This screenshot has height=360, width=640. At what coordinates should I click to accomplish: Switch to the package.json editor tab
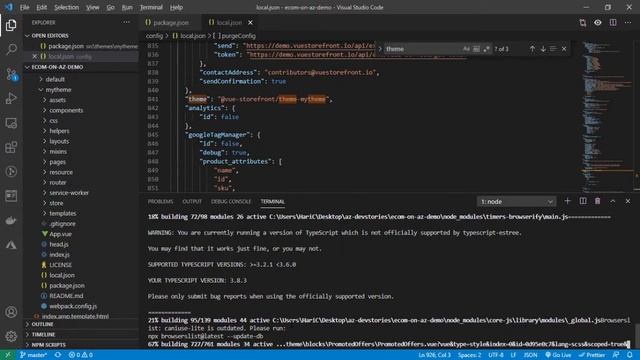pos(171,23)
